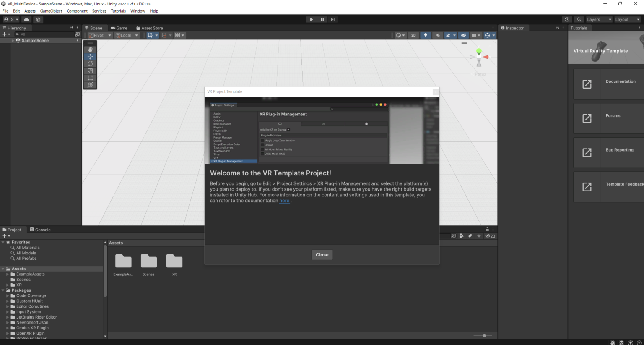Viewport: 644px width, 345px height.
Task: Select the Rotate tool in Scene toolbar
Action: [x=90, y=64]
